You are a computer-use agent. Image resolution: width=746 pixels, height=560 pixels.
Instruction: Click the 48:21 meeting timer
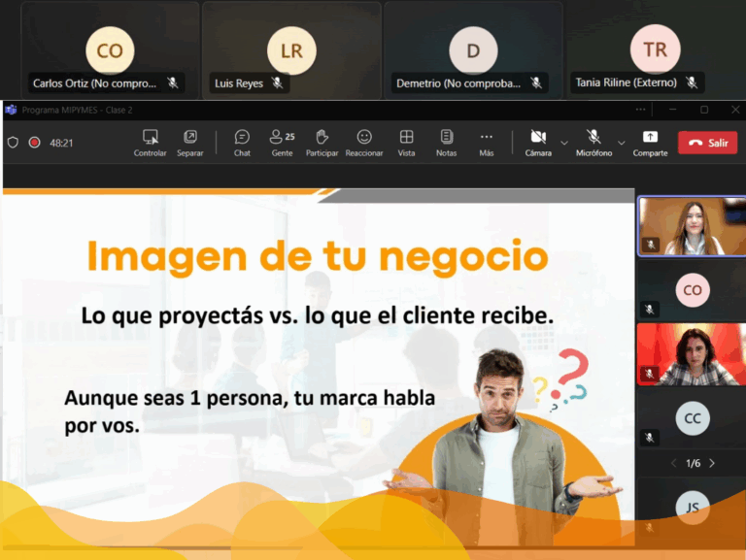coord(61,143)
